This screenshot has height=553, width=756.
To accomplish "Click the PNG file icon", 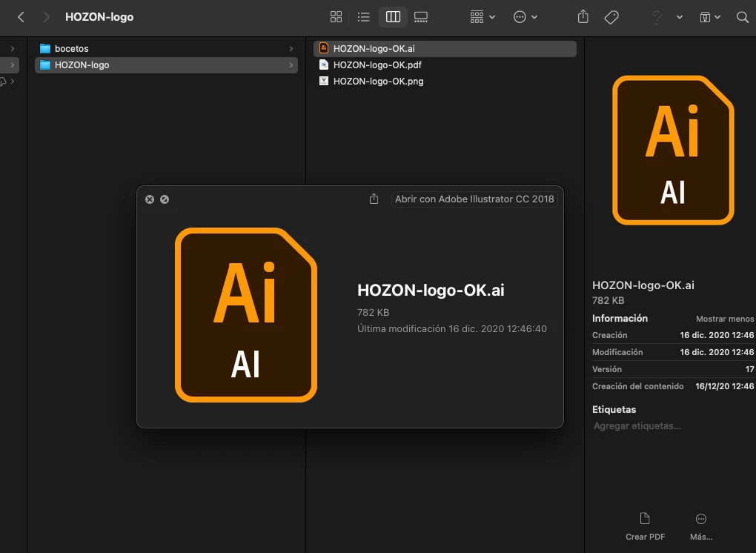I will click(324, 81).
